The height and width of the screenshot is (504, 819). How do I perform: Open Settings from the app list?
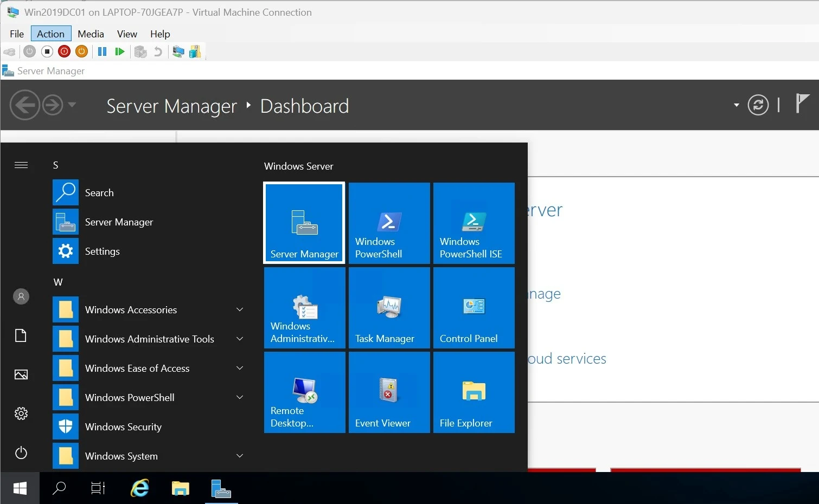(150, 251)
